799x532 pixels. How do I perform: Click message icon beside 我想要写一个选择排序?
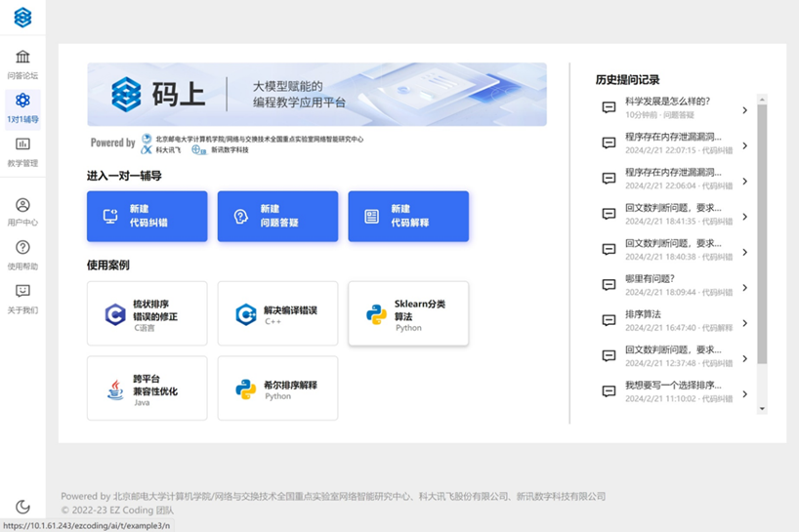pos(609,391)
